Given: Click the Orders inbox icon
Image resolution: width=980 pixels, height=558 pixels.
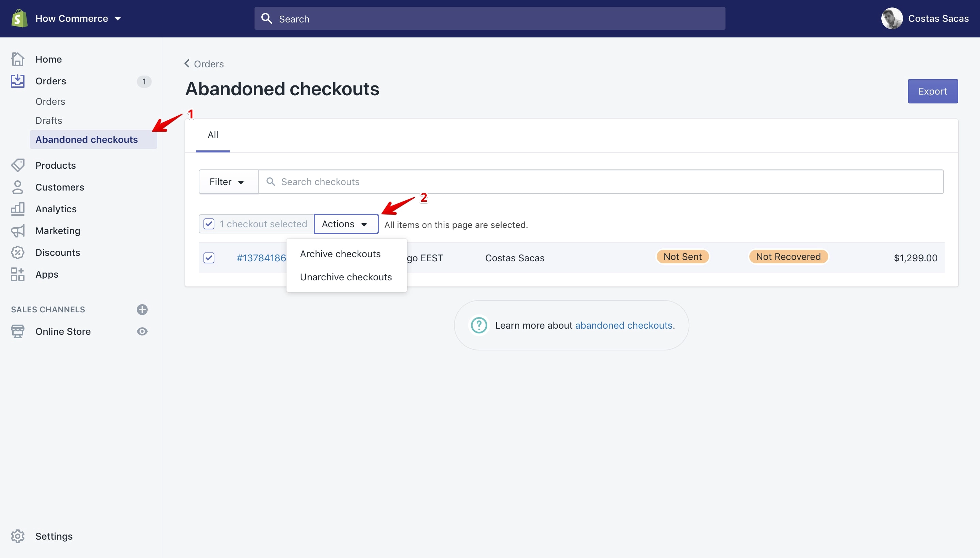Looking at the screenshot, I should point(18,81).
